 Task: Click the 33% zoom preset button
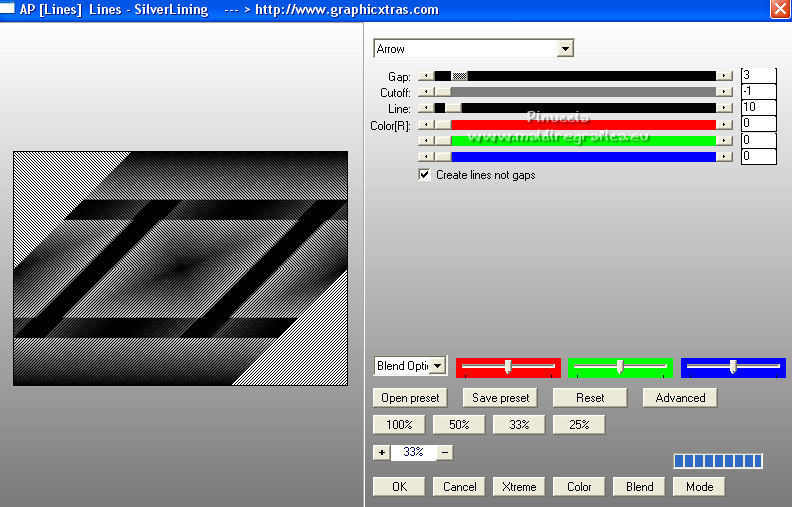(519, 425)
